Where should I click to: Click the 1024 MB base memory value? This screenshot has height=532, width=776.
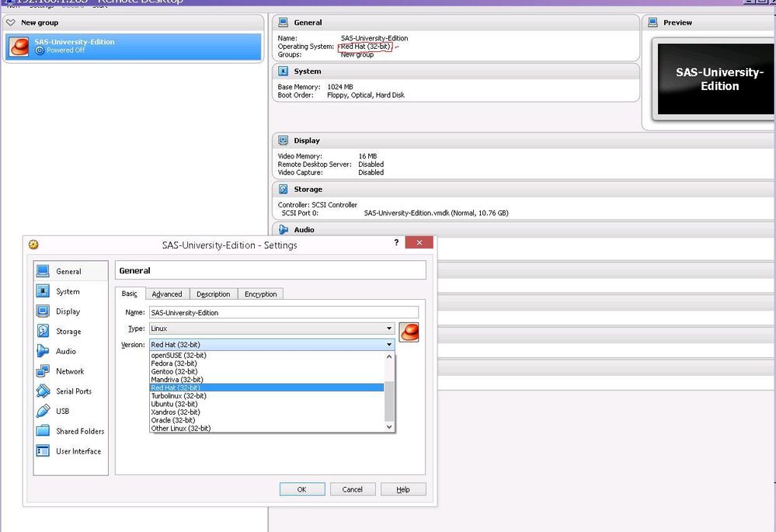[340, 87]
